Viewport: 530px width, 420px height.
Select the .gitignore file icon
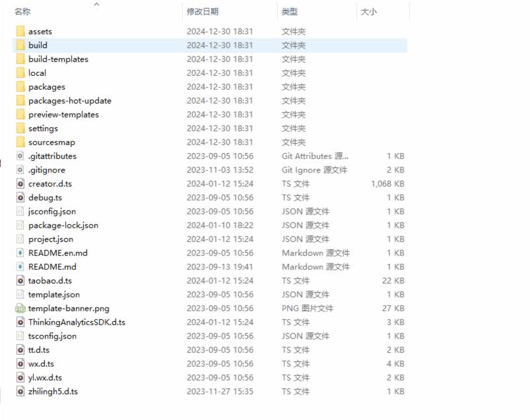click(20, 169)
